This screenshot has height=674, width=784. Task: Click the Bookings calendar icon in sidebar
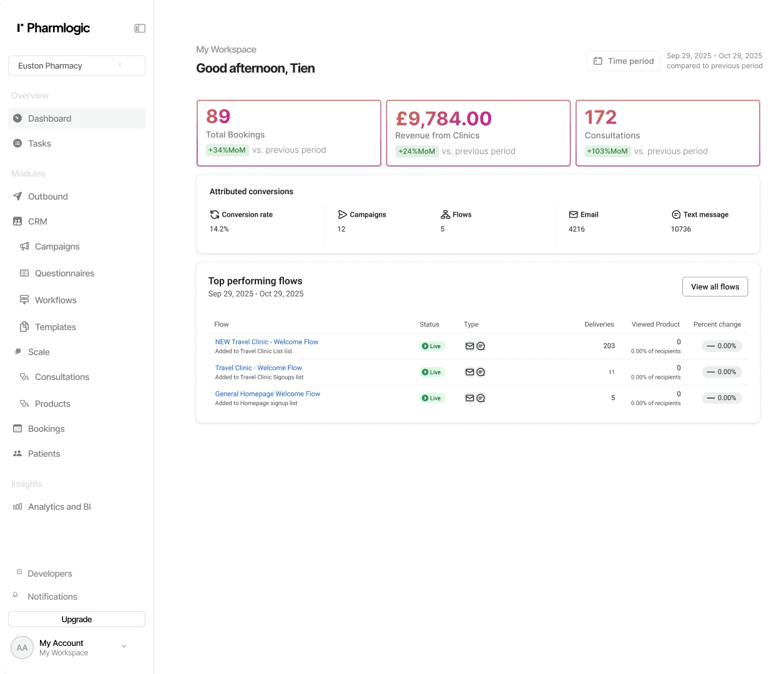17,429
